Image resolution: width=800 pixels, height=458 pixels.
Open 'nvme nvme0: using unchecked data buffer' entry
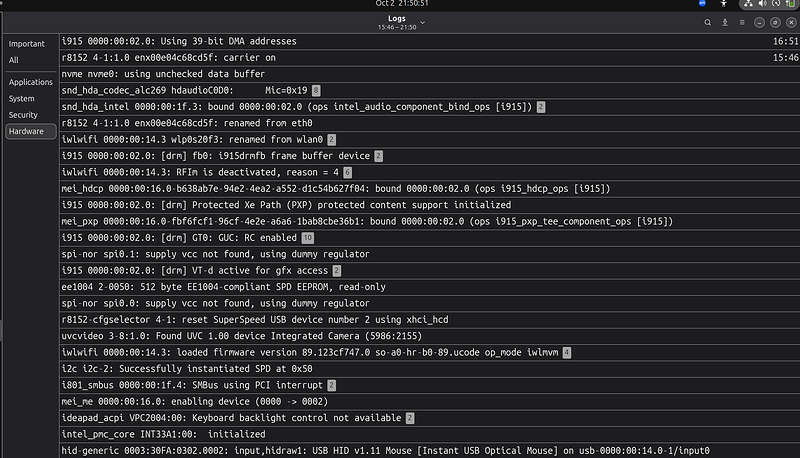point(430,74)
